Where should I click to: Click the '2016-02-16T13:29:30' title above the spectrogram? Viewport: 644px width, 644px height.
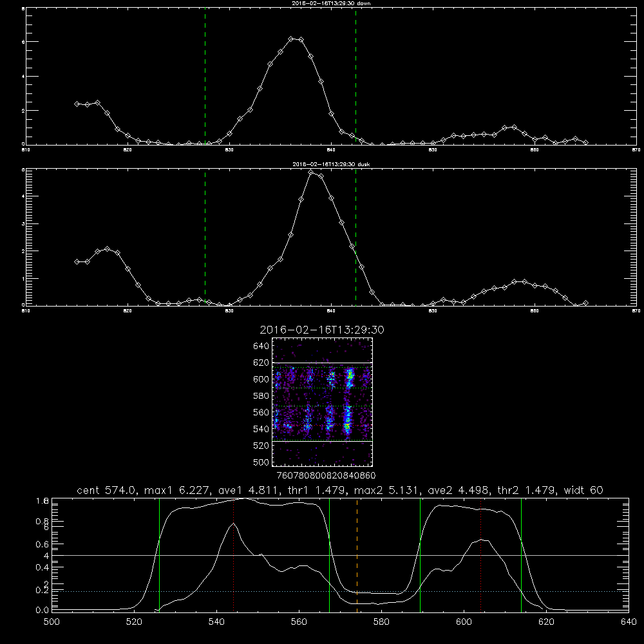pos(322,330)
